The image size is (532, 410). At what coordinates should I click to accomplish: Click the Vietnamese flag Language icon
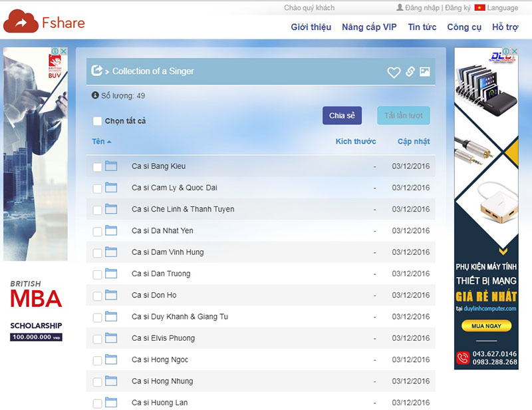click(x=479, y=8)
